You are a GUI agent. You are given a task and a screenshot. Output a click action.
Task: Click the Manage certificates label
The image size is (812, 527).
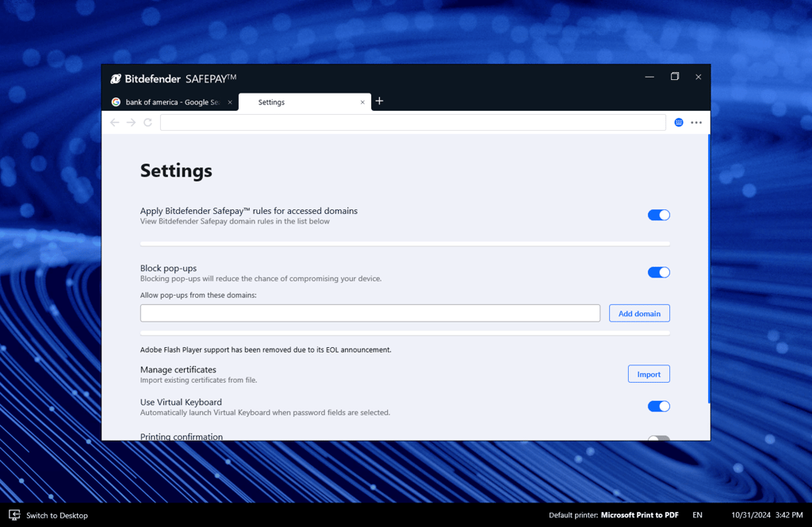178,369
